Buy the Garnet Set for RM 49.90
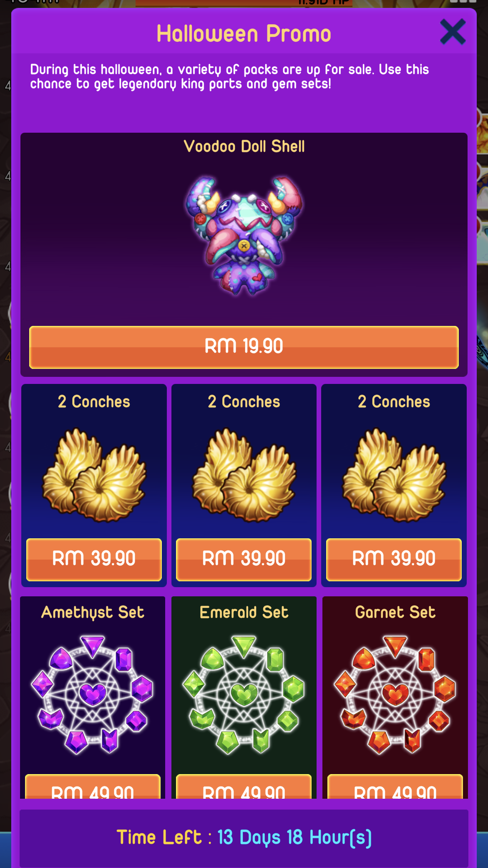Screen dimensions: 488x868 395,787
